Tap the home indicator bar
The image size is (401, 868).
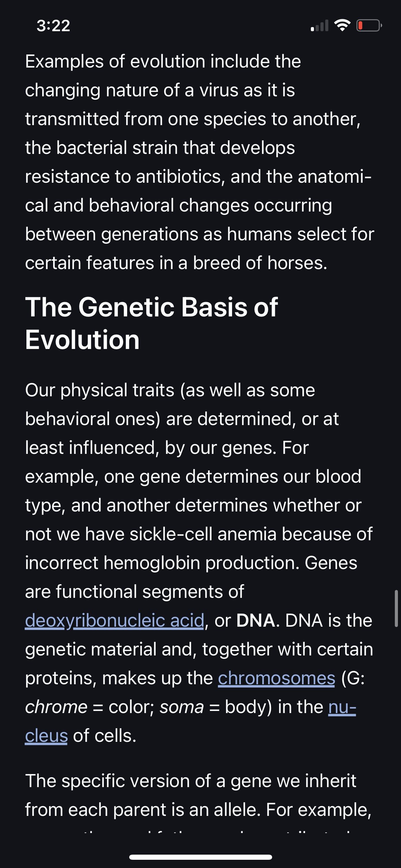[x=200, y=857]
